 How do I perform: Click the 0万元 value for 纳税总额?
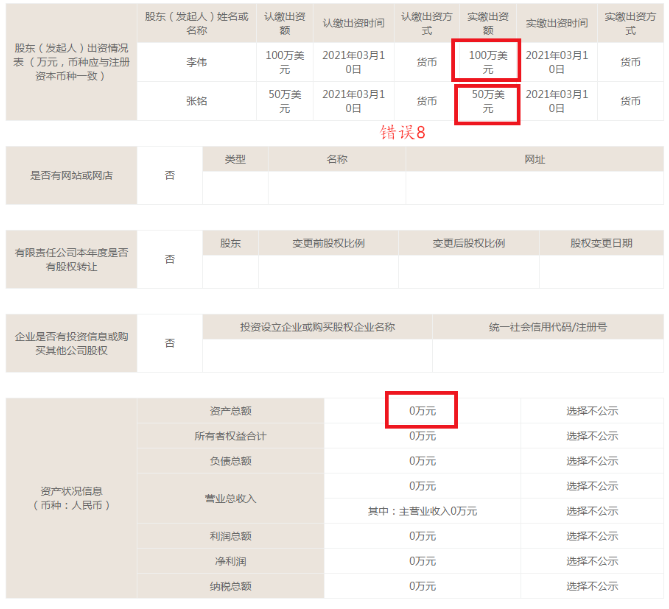(x=422, y=586)
